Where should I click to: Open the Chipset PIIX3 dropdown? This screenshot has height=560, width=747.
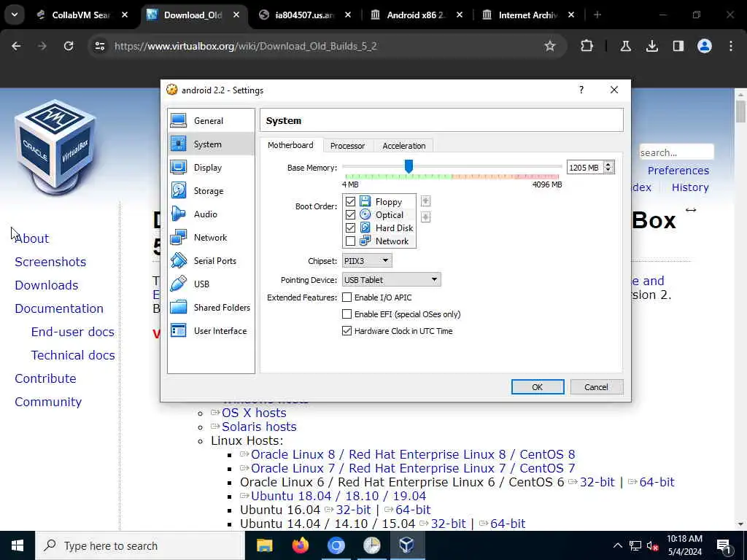(x=367, y=260)
